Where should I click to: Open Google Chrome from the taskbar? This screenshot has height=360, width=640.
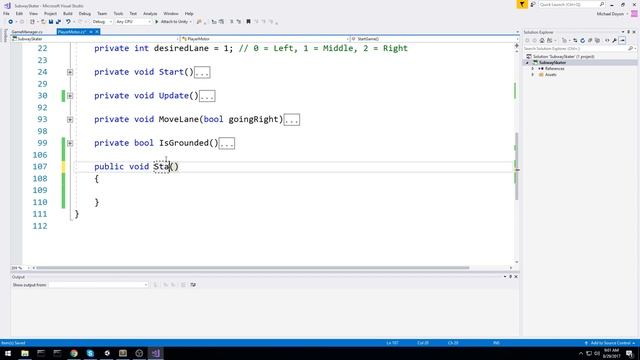74,353
